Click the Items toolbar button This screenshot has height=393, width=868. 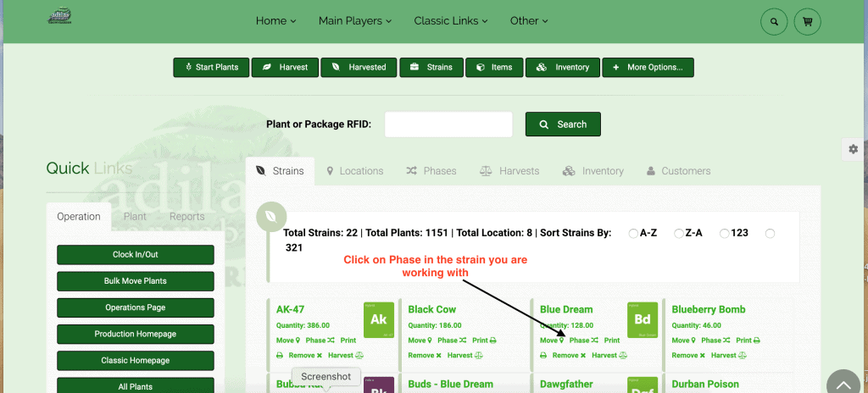494,68
